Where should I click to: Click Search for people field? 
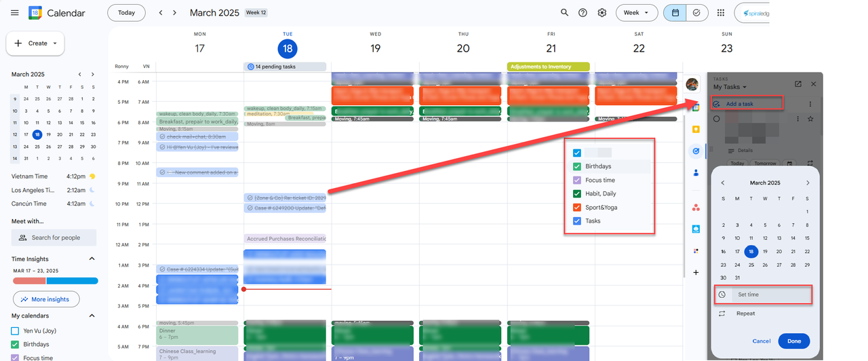coord(54,237)
